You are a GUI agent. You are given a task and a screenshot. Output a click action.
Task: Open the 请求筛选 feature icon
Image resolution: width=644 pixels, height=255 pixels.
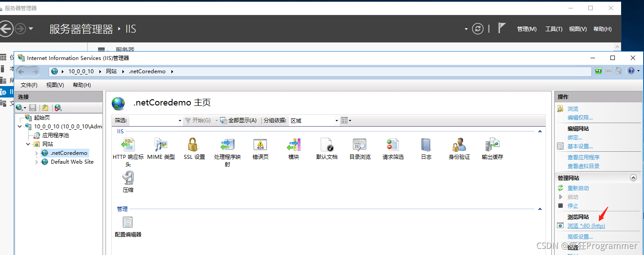tap(393, 145)
